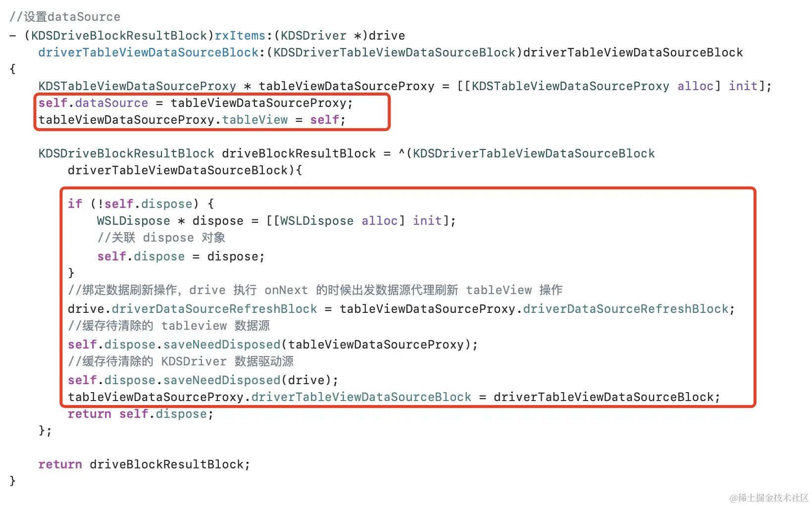Click the return self.dispose statement
812x506 pixels.
[141, 414]
